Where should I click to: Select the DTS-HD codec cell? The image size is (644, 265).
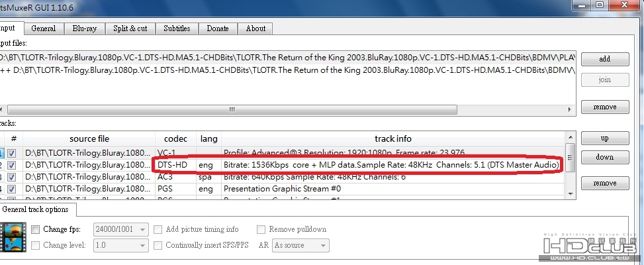click(x=176, y=165)
